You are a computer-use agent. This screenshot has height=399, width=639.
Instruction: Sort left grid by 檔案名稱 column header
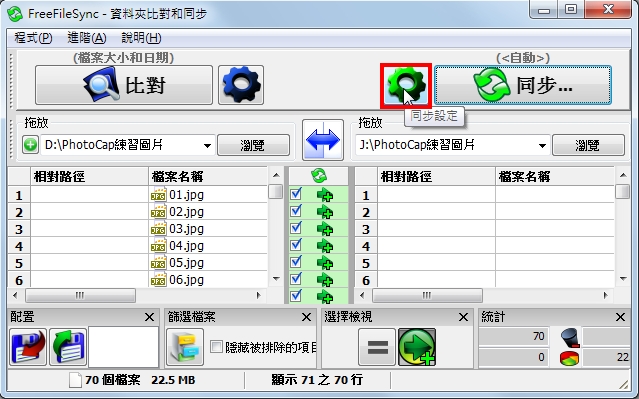[x=207, y=176]
